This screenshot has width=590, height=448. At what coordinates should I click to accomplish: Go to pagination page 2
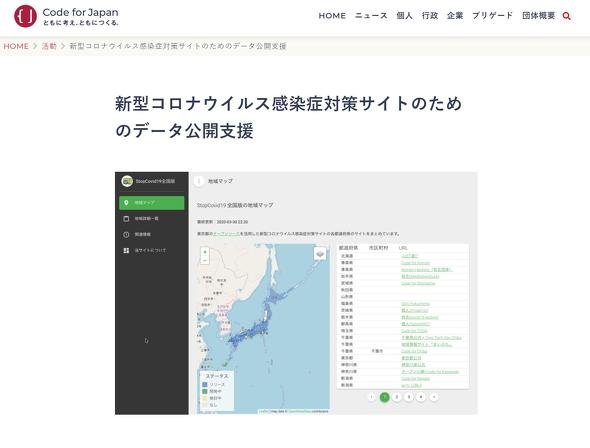coord(397,397)
